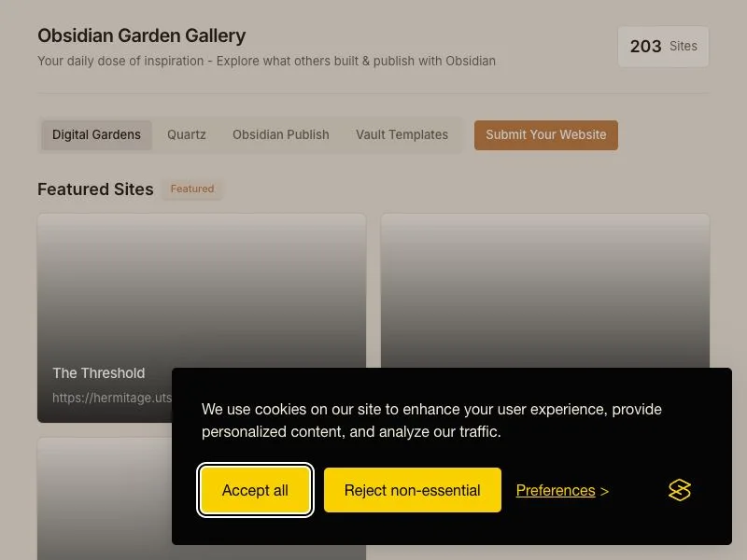Click the Featured Sites section heading
Image resolution: width=747 pixels, height=560 pixels.
[95, 189]
